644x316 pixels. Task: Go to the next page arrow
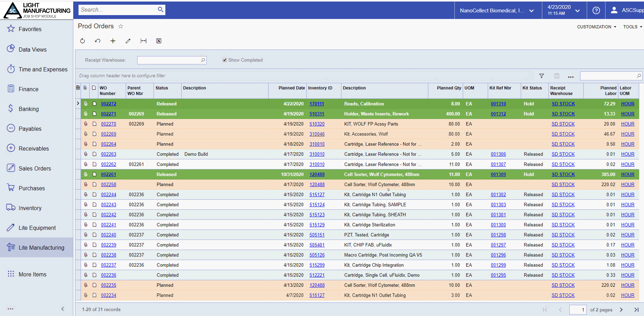tap(621, 309)
